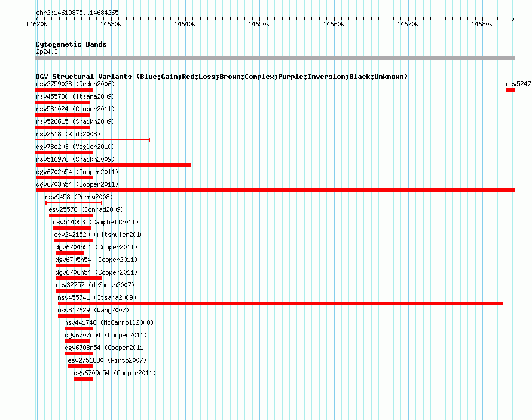Click the red nsv441748 loss bar
The width and height of the screenshot is (532, 420).
click(79, 328)
